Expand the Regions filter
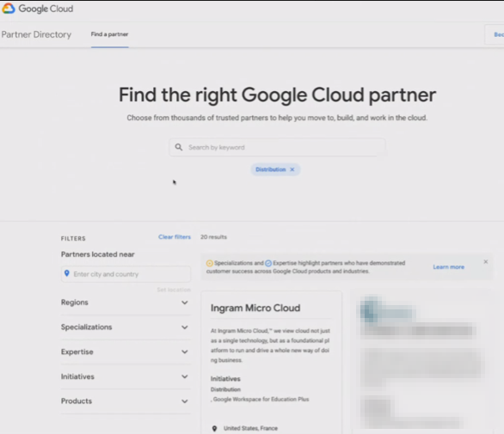This screenshot has width=504, height=434. tap(125, 303)
